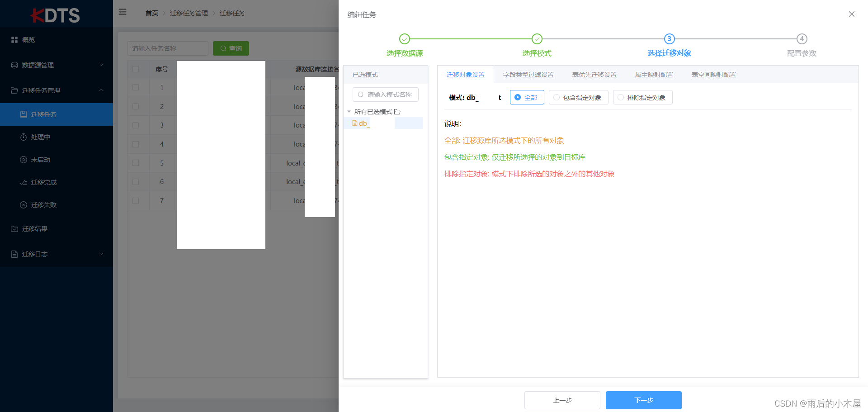
Task: Switch to the 表空间映射配置 tab
Action: pos(714,75)
